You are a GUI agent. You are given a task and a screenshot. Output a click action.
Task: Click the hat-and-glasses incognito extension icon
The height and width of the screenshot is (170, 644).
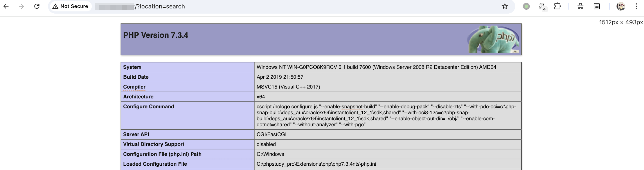(x=580, y=6)
